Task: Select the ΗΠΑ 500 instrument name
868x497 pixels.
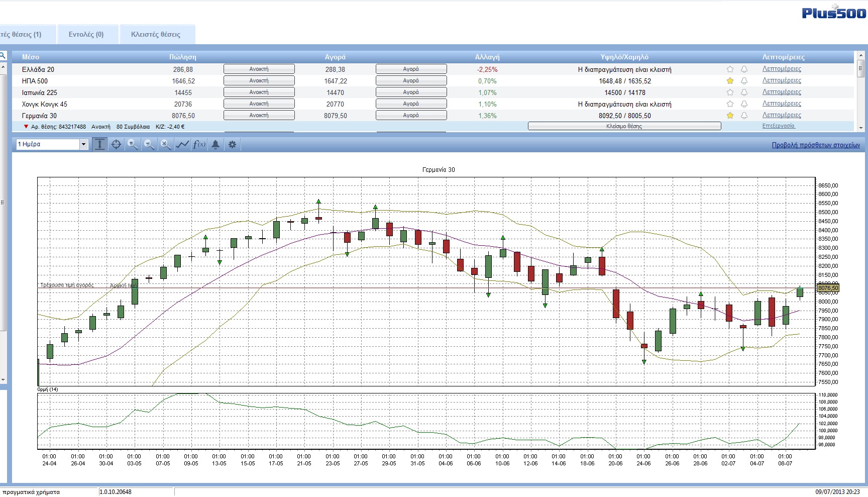Action: [x=35, y=81]
